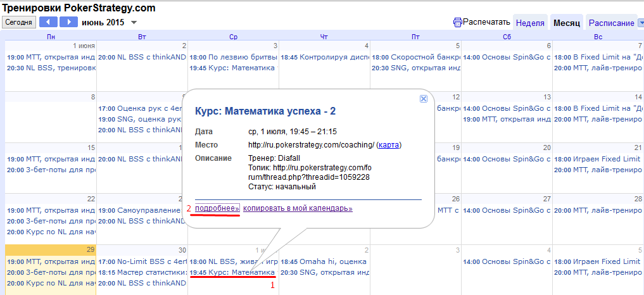Open June 3 event 18:00 По лезвию бритвы

tap(233, 57)
